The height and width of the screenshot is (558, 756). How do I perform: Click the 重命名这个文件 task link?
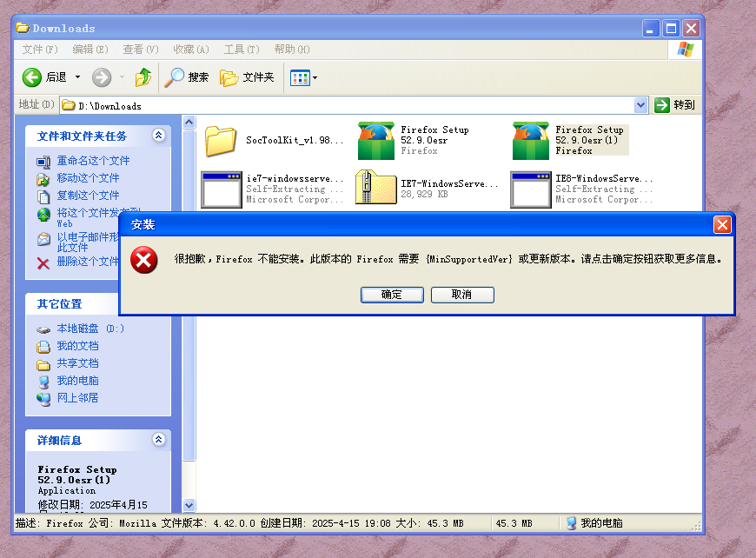coord(93,161)
